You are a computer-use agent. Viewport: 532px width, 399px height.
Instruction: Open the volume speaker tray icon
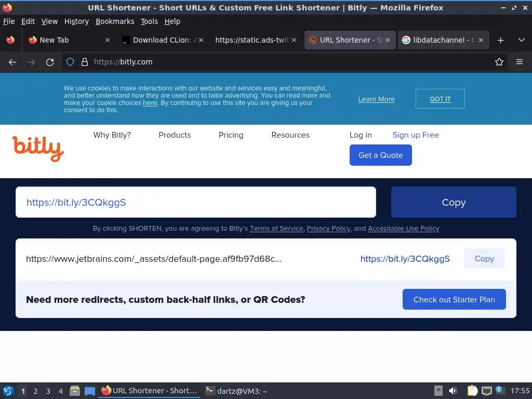[453, 391]
